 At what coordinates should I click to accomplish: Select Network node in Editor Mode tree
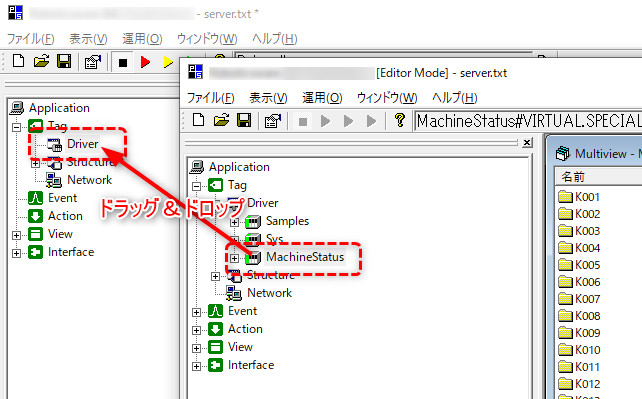(x=269, y=293)
